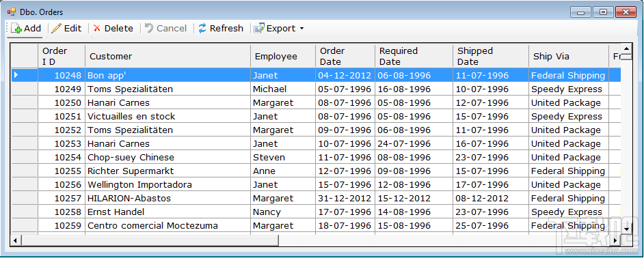Select order ID cell 10256
This screenshot has width=644, height=258.
[x=62, y=184]
